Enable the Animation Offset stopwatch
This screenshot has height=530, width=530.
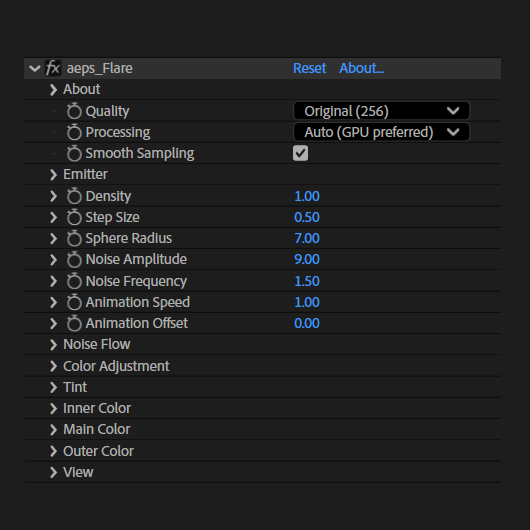click(x=74, y=323)
